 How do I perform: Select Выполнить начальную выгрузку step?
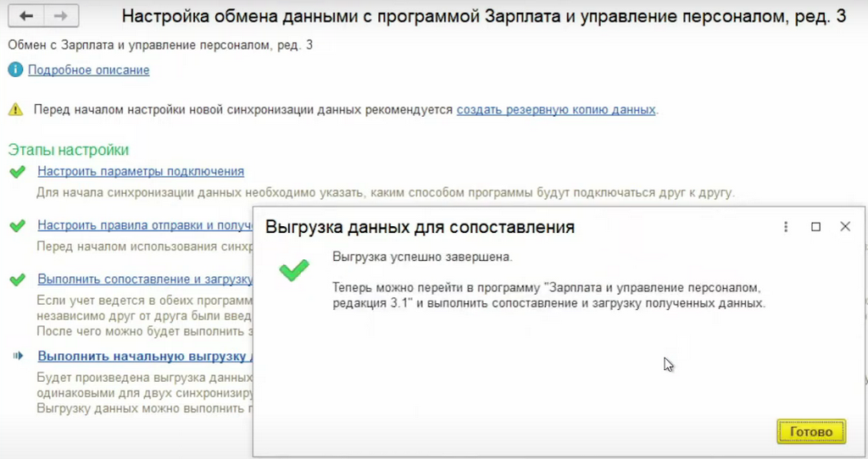click(144, 357)
